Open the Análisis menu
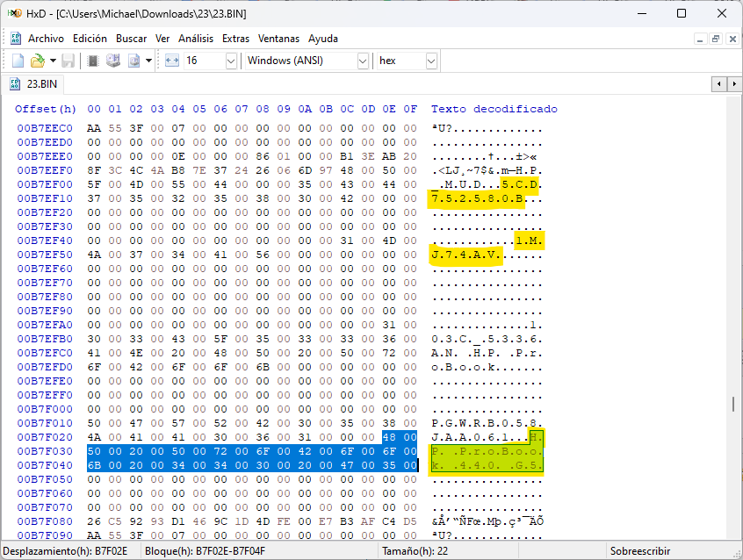 [x=196, y=39]
